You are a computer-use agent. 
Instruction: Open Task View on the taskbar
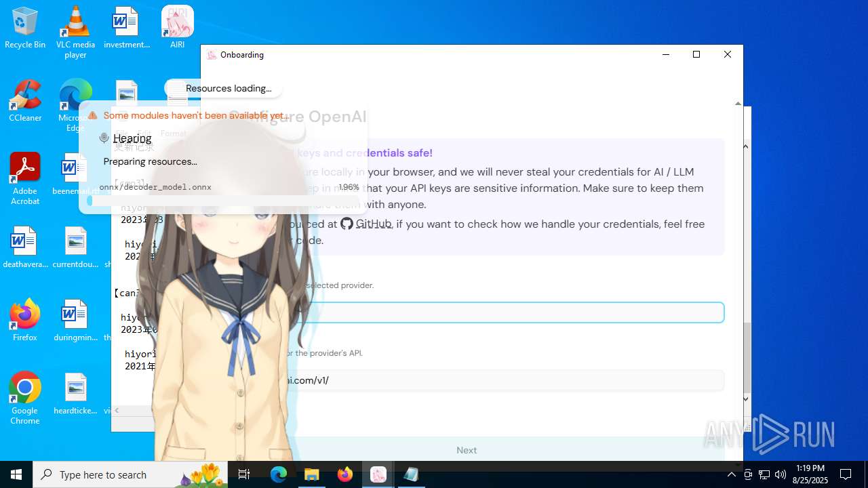(x=244, y=474)
